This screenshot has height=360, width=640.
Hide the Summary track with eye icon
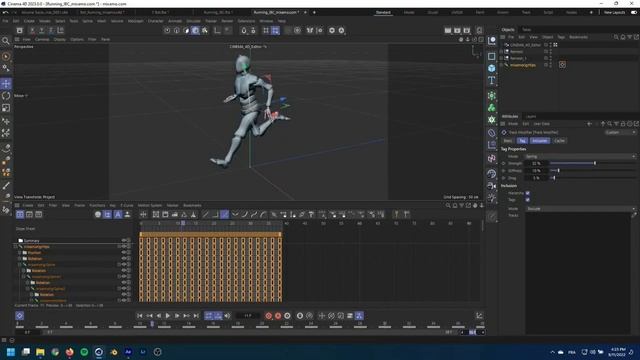click(123, 240)
